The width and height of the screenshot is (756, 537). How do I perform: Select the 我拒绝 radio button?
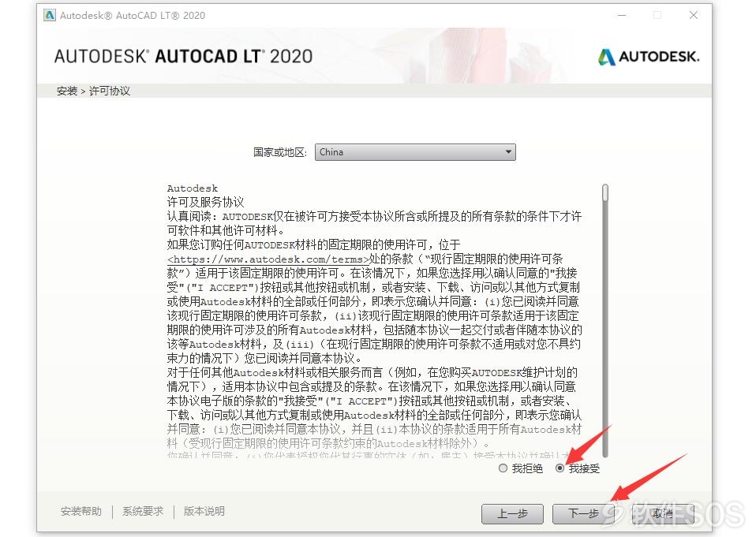click(x=503, y=468)
